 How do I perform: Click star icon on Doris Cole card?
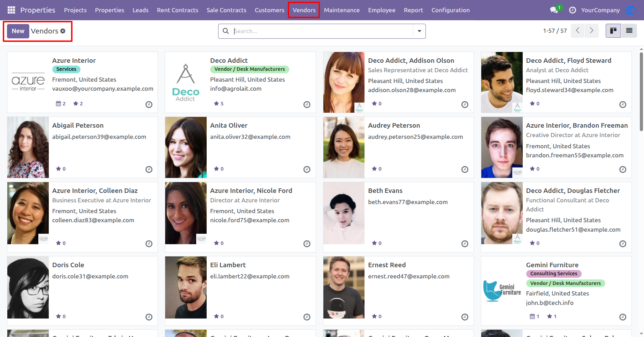(58, 316)
